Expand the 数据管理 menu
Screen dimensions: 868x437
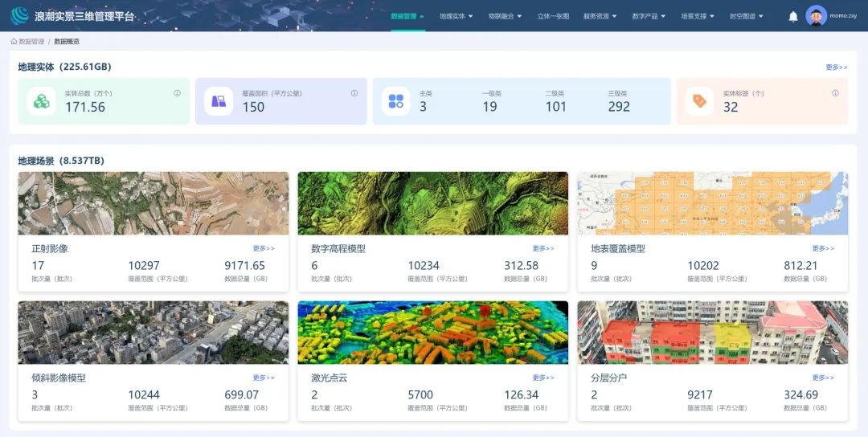407,16
